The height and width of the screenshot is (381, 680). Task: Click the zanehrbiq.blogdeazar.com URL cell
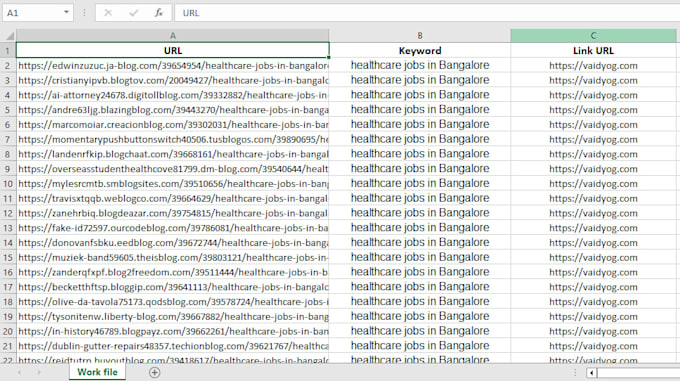pyautogui.click(x=173, y=213)
